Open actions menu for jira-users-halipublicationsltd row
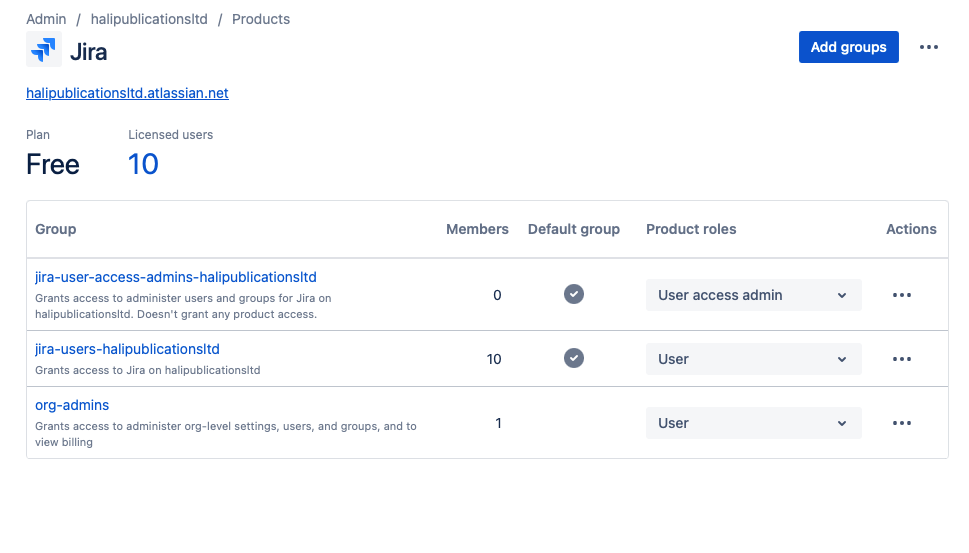Image resolution: width=969 pixels, height=553 pixels. click(901, 359)
